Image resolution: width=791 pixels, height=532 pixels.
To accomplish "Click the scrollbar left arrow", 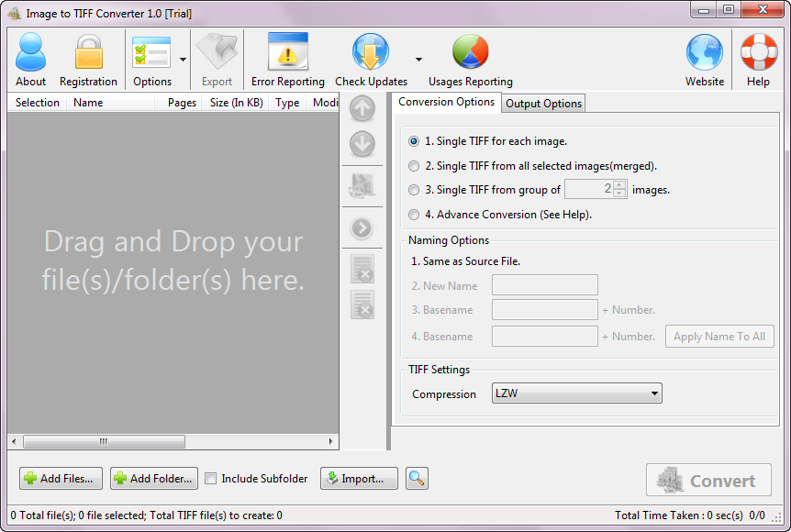I will (x=14, y=441).
